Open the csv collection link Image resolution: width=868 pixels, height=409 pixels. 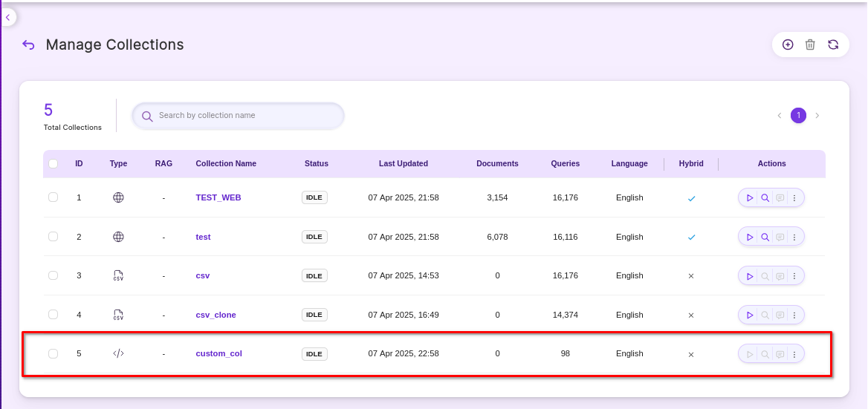[203, 275]
